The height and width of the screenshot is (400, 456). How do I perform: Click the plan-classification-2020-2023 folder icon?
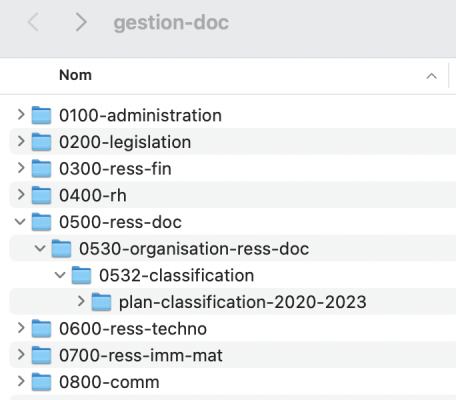click(101, 302)
